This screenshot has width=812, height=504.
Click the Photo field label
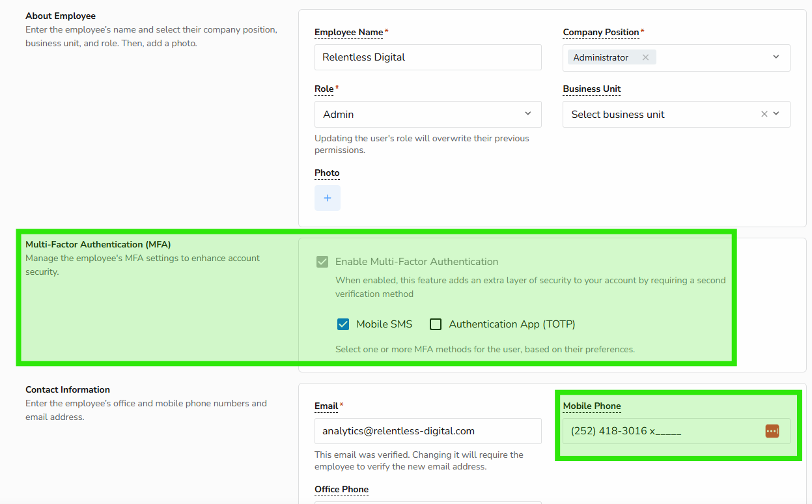pyautogui.click(x=327, y=173)
